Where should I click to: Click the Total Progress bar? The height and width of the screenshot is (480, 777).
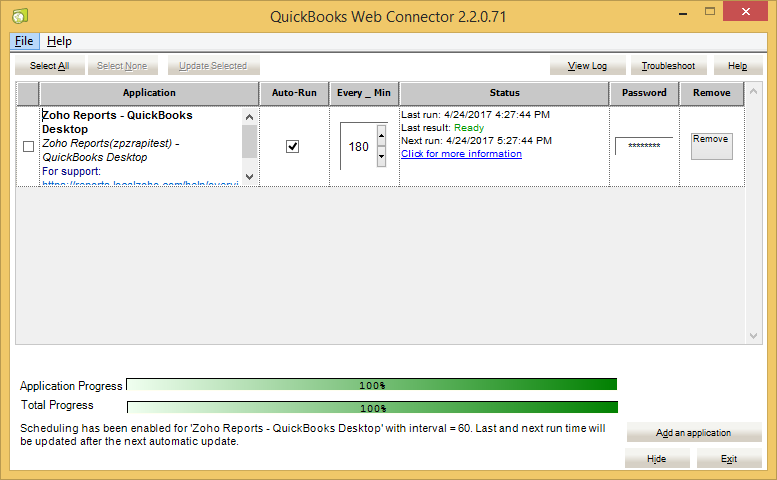[372, 408]
